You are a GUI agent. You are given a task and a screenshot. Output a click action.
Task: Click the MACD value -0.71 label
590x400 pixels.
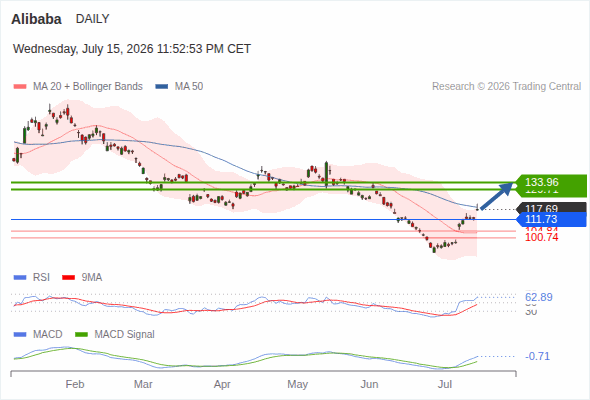(x=537, y=356)
